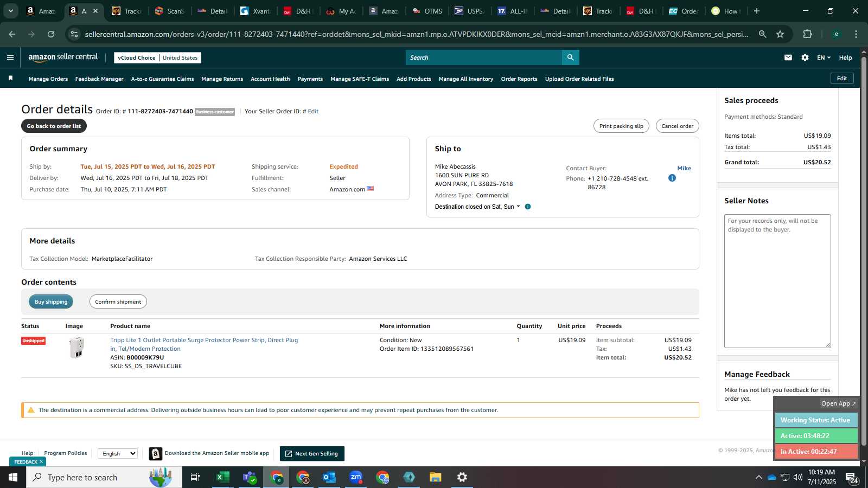Click Go back to order list
This screenshot has height=488, width=868.
point(54,126)
